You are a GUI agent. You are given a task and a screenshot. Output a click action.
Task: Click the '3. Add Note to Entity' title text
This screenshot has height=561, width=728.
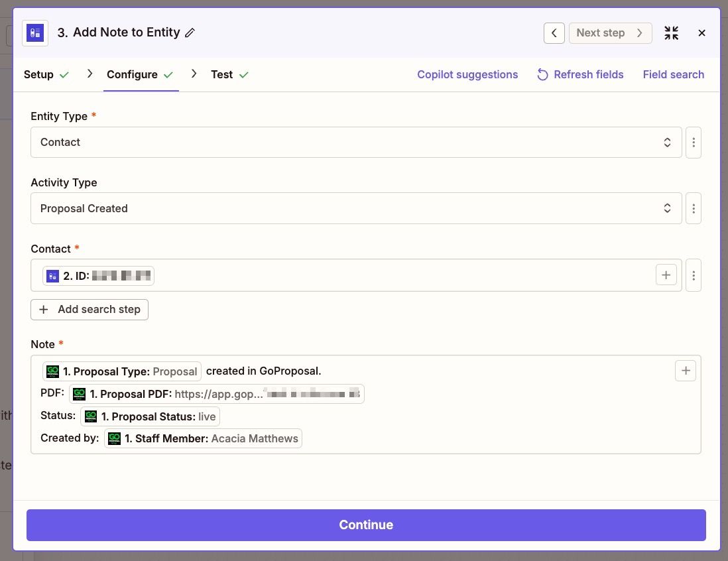[x=119, y=32]
